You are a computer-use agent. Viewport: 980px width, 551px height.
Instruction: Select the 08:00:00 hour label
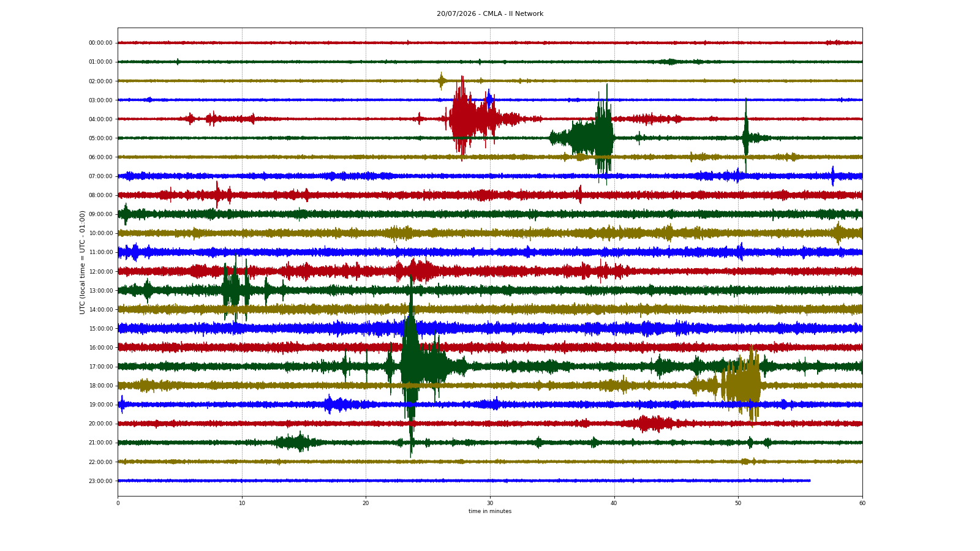click(100, 195)
